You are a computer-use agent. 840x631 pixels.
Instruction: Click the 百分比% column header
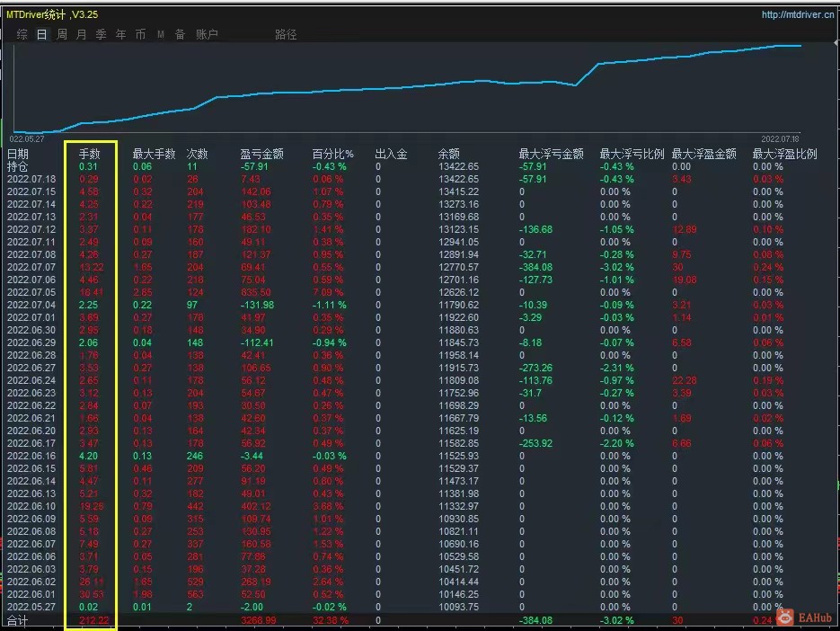pyautogui.click(x=332, y=154)
